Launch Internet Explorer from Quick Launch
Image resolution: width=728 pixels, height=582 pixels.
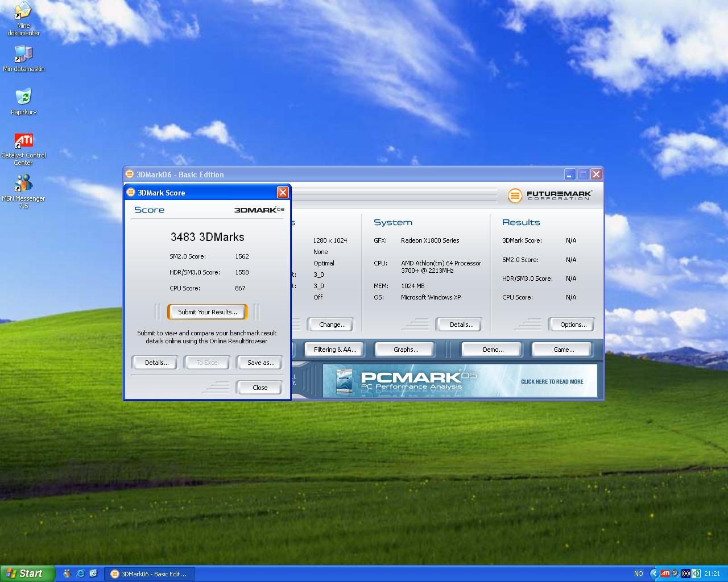coord(80,573)
